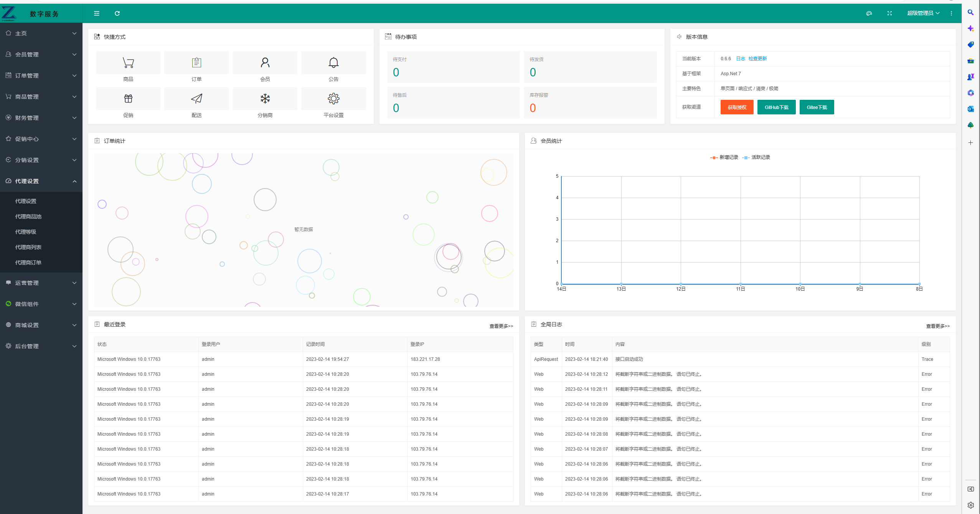The image size is (980, 514).
Task: Open the 库存报警 count card
Action: click(590, 103)
